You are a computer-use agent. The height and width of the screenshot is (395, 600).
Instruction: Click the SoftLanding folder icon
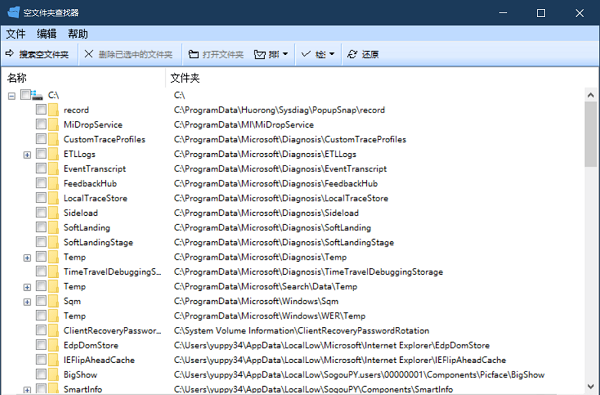tap(54, 227)
